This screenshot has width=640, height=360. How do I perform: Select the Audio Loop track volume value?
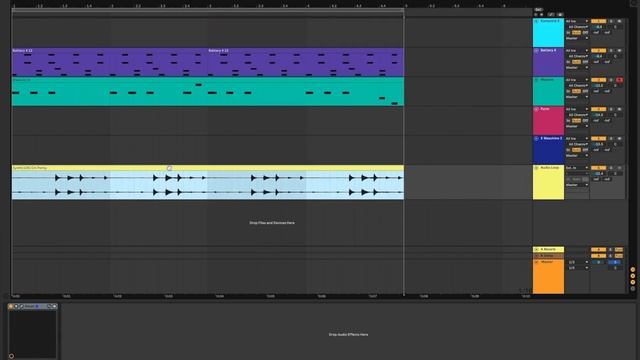(x=598, y=174)
